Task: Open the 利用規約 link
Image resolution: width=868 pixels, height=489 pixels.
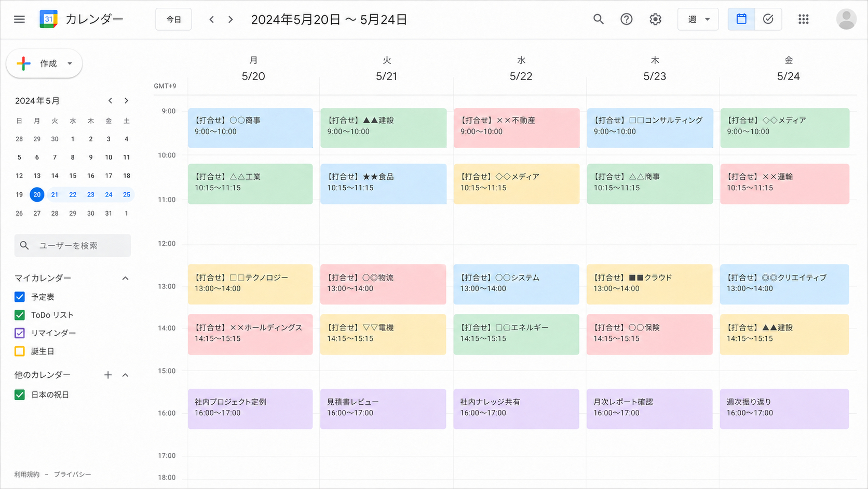Action: coord(27,474)
